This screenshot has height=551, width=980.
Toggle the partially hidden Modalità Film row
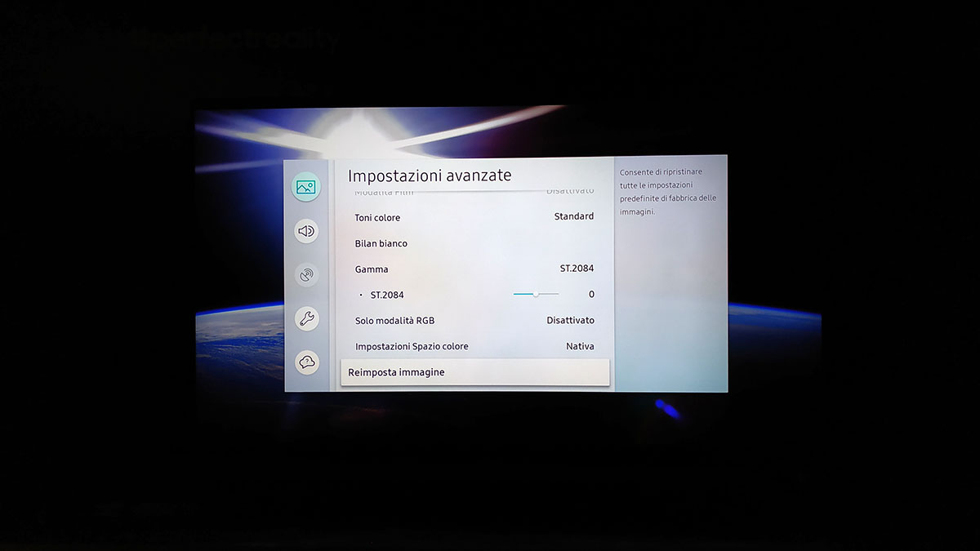(384, 193)
